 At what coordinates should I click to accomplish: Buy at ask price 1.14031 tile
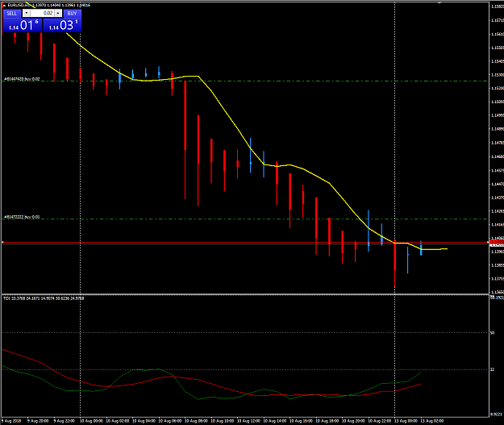coord(62,25)
